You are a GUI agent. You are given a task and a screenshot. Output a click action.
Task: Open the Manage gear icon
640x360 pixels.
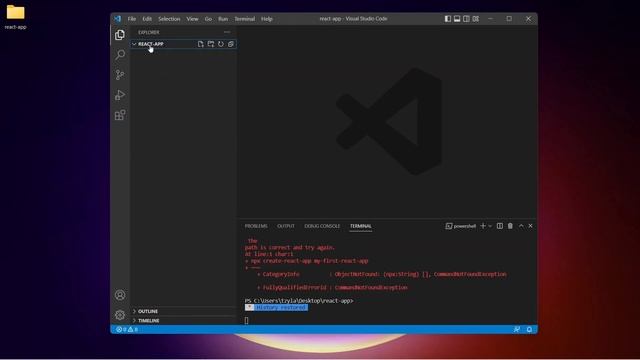(120, 315)
